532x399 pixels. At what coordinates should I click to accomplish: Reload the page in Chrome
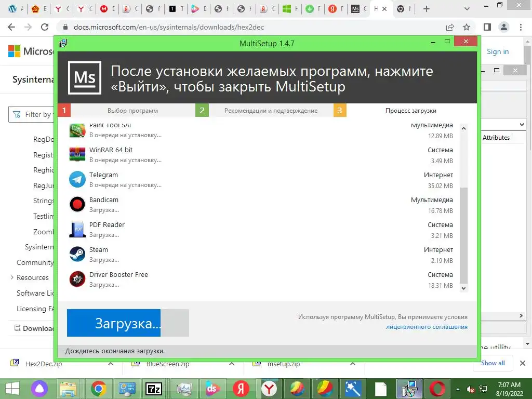pos(45,27)
